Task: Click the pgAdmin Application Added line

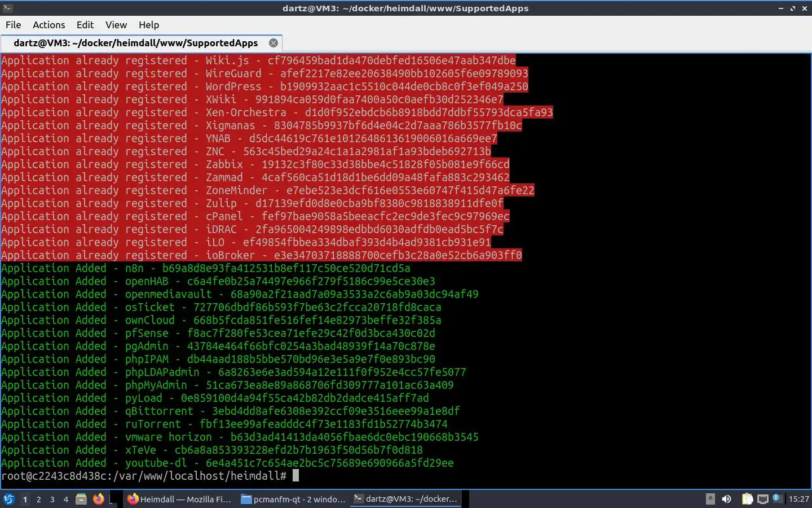Action: point(218,346)
